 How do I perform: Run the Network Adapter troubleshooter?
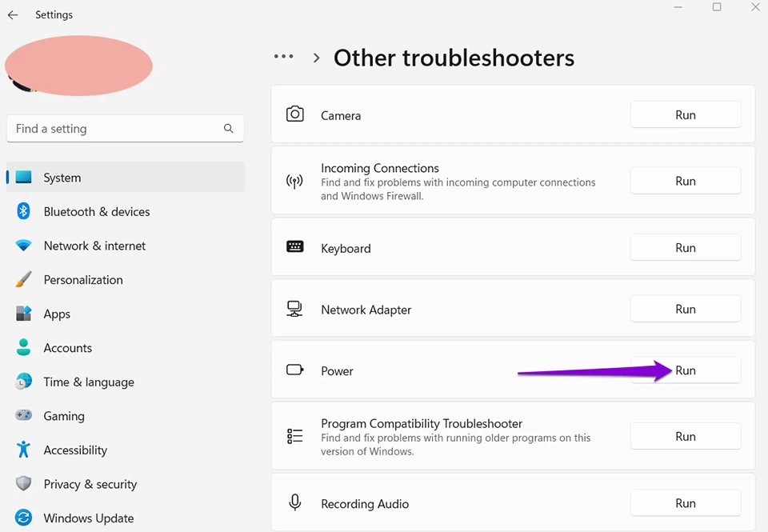coord(686,309)
